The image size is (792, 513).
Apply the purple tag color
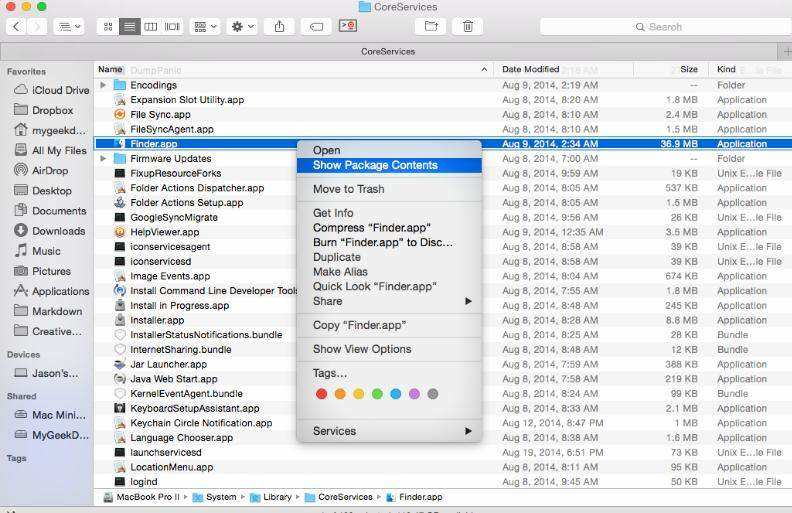tap(414, 394)
